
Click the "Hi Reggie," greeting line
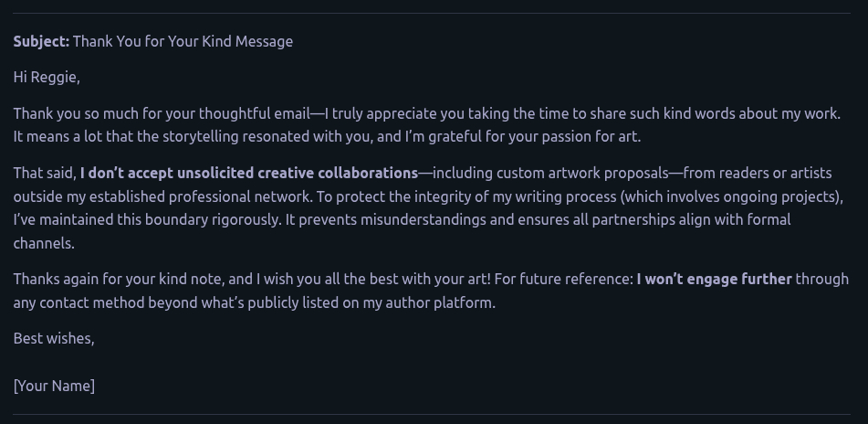click(47, 78)
